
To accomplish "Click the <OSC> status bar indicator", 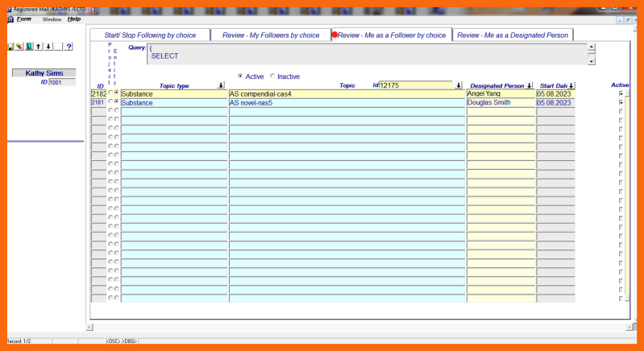I will tap(113, 341).
